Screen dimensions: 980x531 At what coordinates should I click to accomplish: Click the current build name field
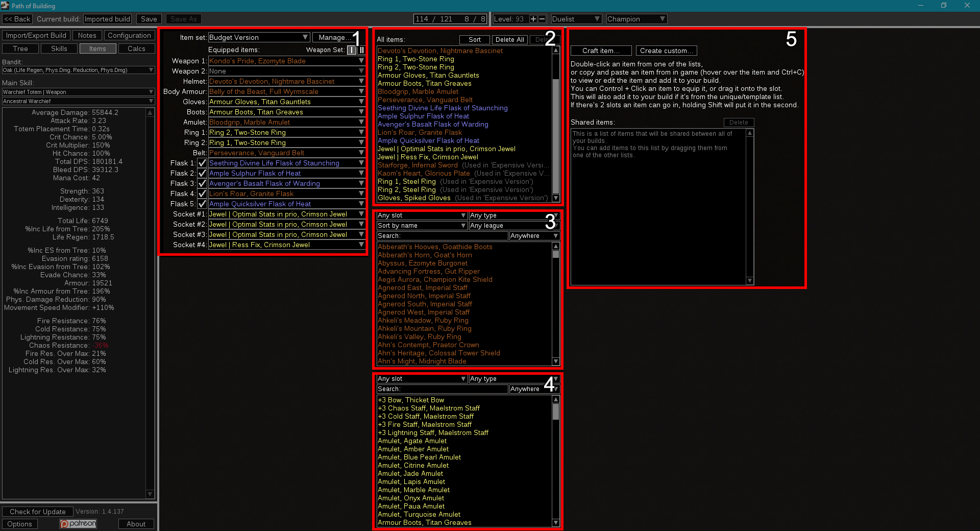point(107,19)
